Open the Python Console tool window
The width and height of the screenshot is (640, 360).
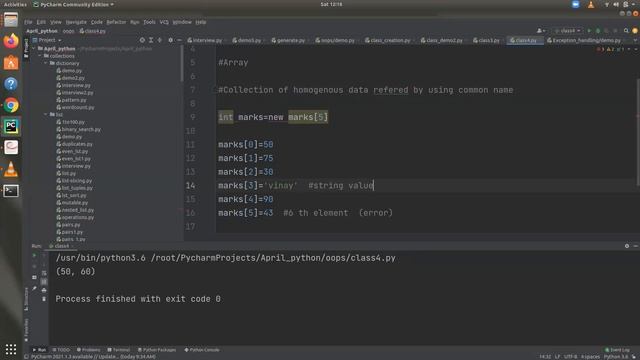click(x=202, y=350)
